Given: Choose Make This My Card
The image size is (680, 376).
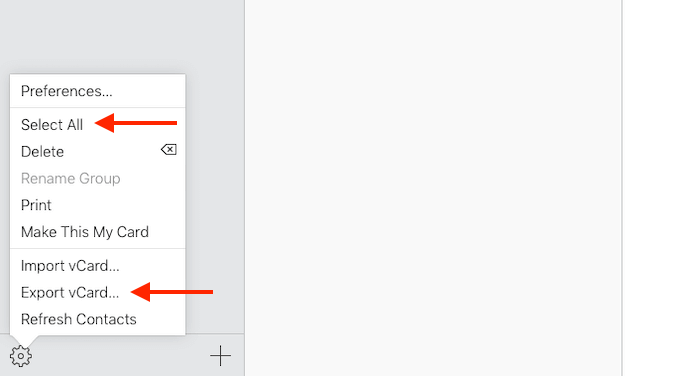Looking at the screenshot, I should [98, 232].
